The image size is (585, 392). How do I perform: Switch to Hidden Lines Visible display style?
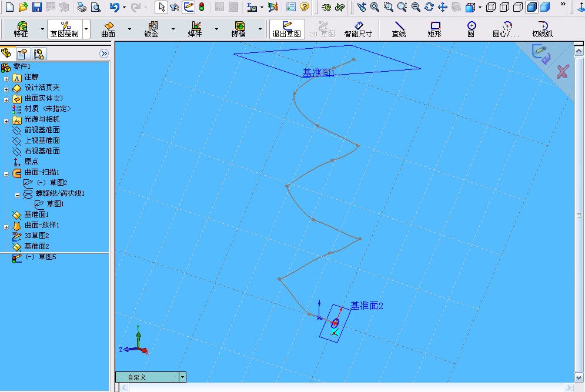[504, 6]
